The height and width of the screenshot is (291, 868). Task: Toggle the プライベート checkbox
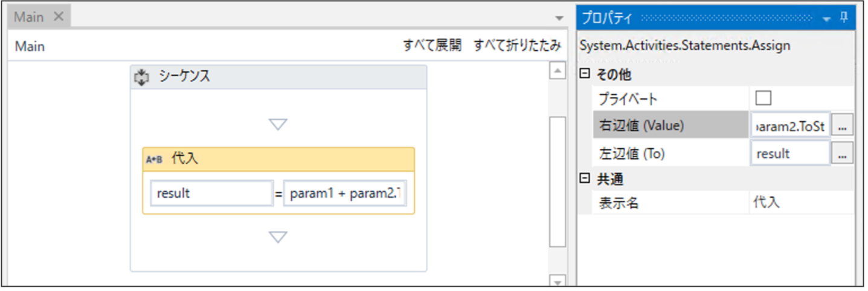(x=763, y=98)
